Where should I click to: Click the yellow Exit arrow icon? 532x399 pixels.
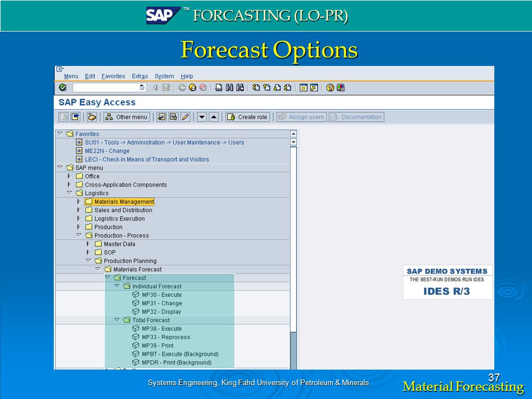pos(192,88)
